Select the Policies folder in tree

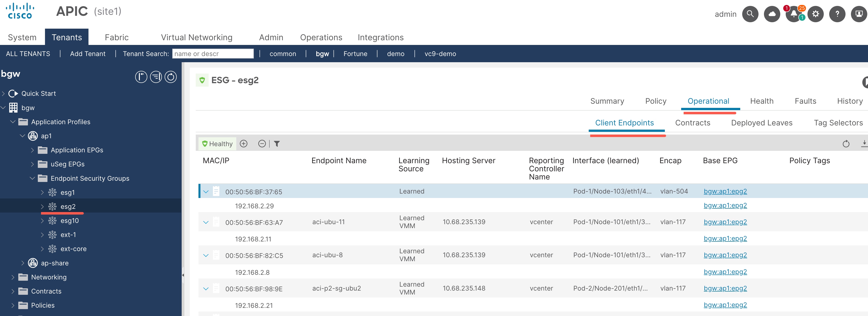tap(43, 306)
